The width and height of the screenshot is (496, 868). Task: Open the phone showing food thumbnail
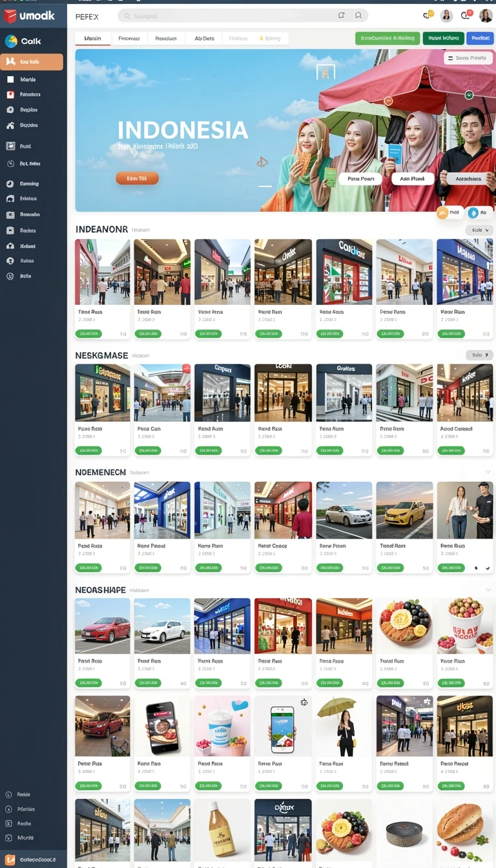point(162,726)
